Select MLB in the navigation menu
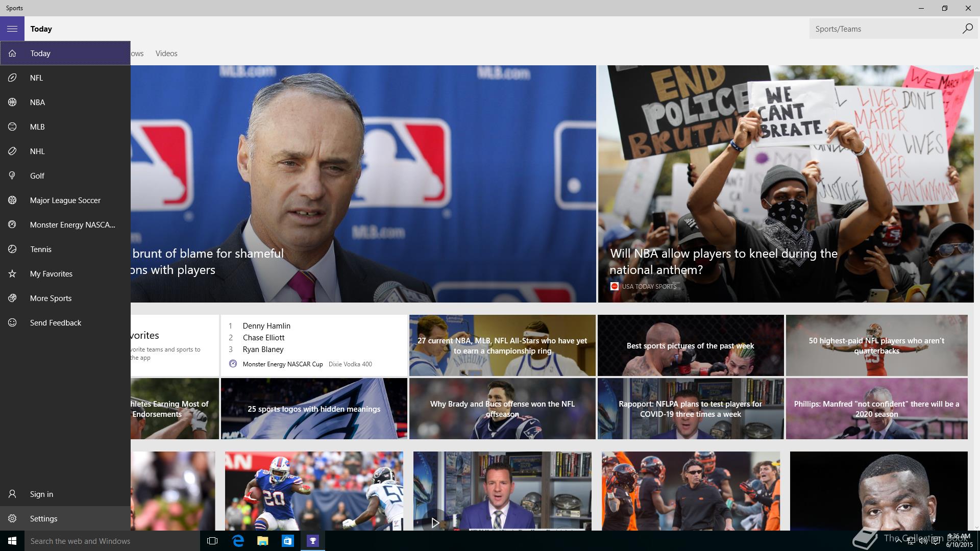The height and width of the screenshot is (551, 980). tap(65, 127)
